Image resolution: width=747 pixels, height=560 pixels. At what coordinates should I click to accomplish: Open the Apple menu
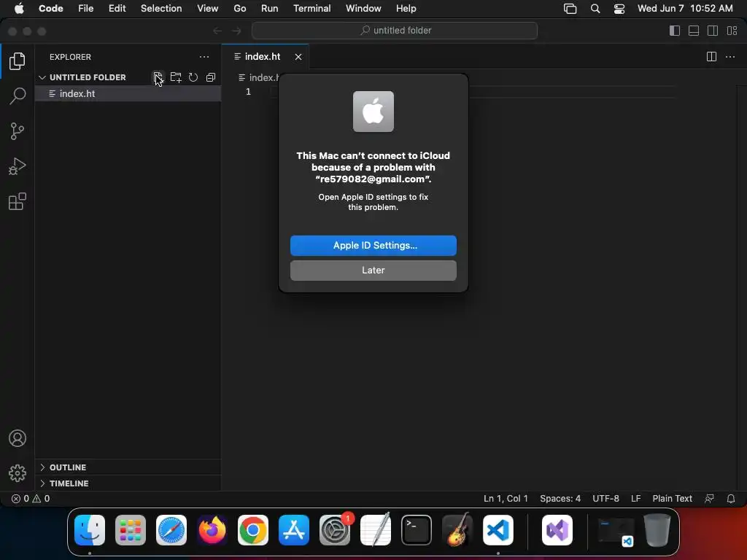click(x=19, y=9)
